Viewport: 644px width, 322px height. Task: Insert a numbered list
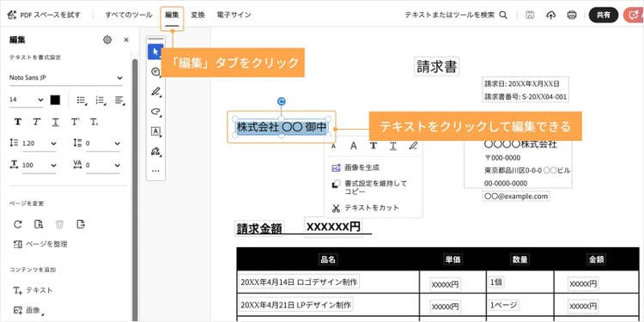coord(100,100)
